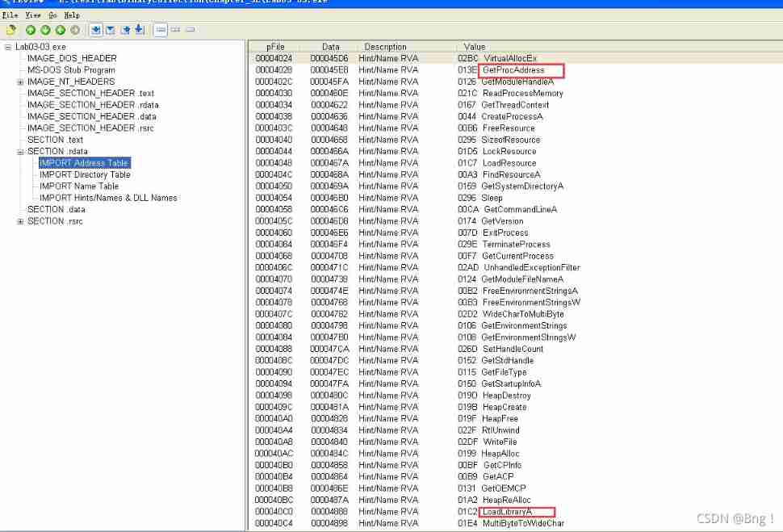Screen dimensions: 783x532
Task: Navigate forward with the green right arrow icon
Action: [x=59, y=30]
